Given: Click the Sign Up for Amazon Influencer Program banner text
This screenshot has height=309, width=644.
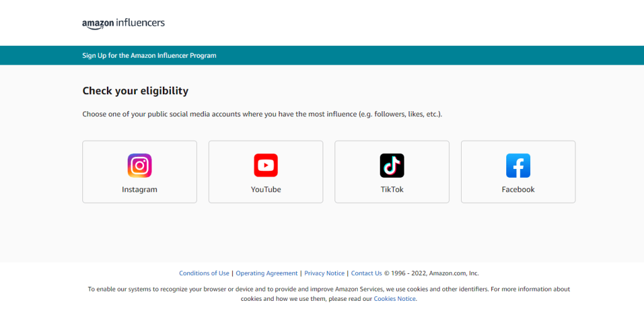Looking at the screenshot, I should point(149,55).
